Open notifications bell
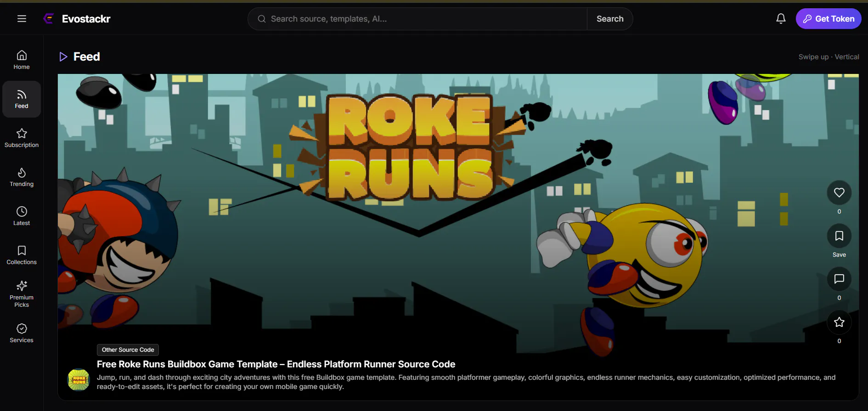Image resolution: width=868 pixels, height=411 pixels. tap(781, 19)
